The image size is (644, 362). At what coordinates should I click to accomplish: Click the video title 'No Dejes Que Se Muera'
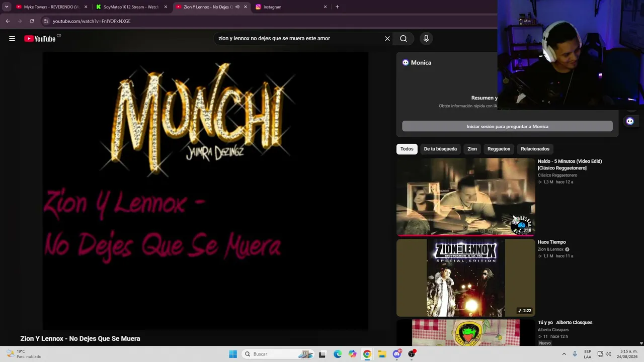[80, 339]
